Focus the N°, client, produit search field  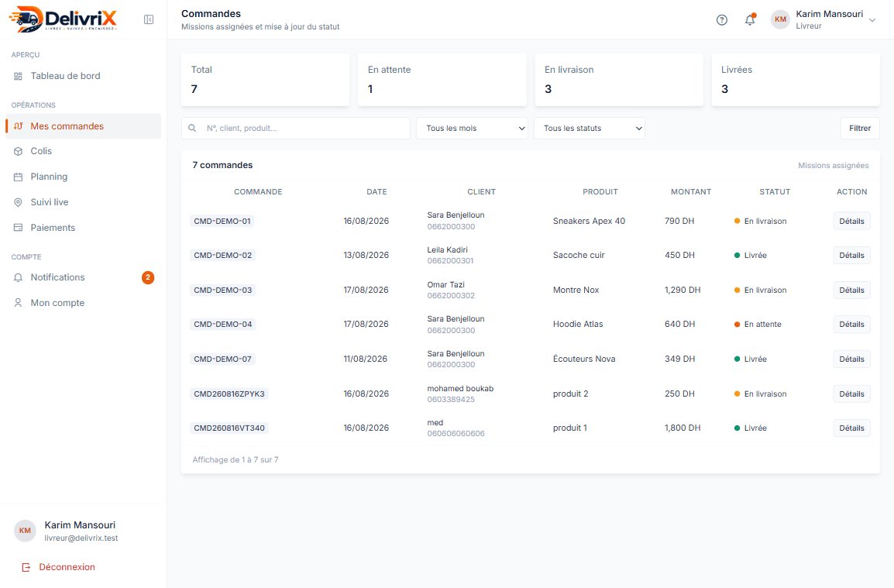pyautogui.click(x=296, y=129)
